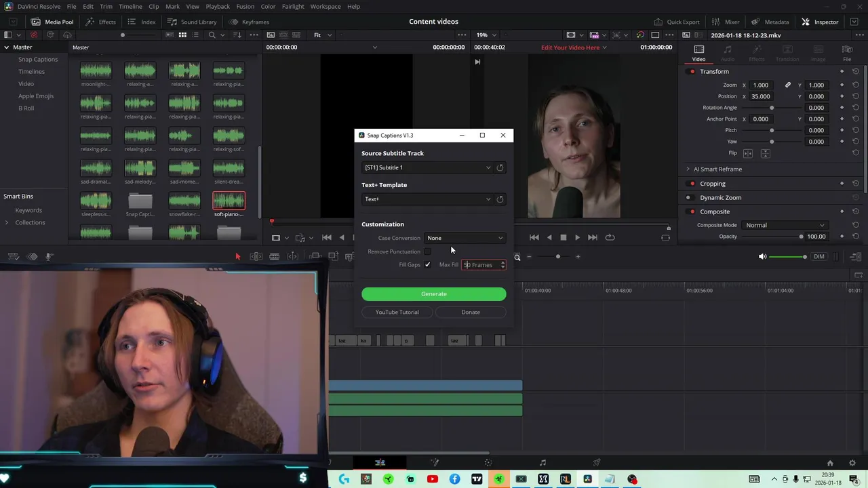Viewport: 868px width, 488px height.
Task: Open the Metadata panel
Action: [769, 22]
